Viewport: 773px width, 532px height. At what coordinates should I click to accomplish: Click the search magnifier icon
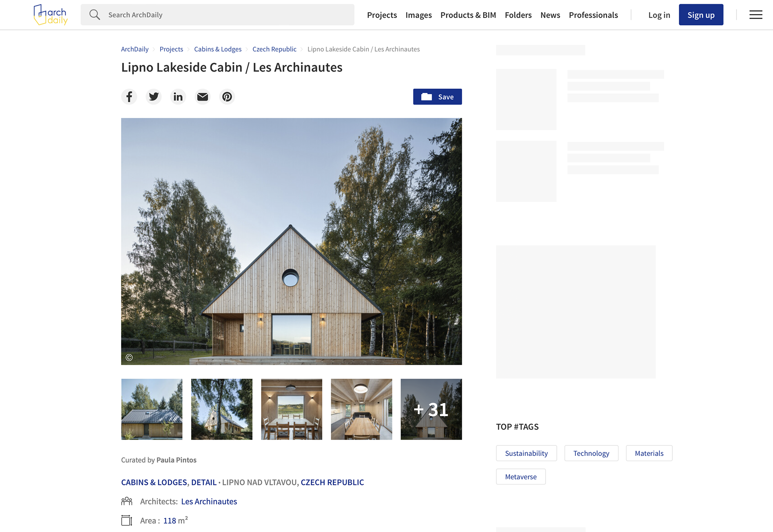(95, 15)
